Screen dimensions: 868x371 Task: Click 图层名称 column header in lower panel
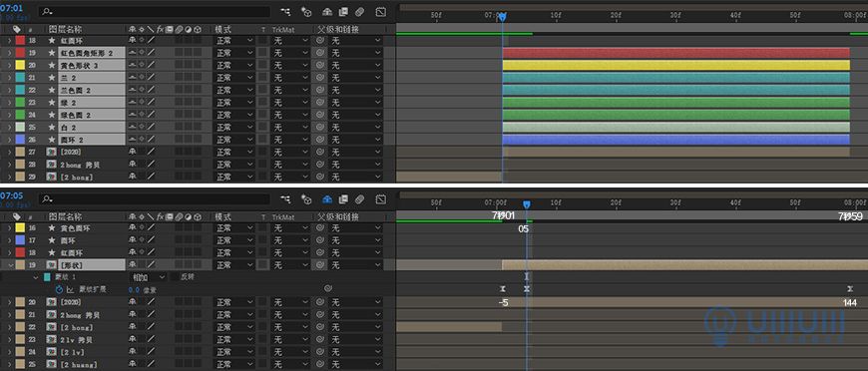tap(65, 217)
